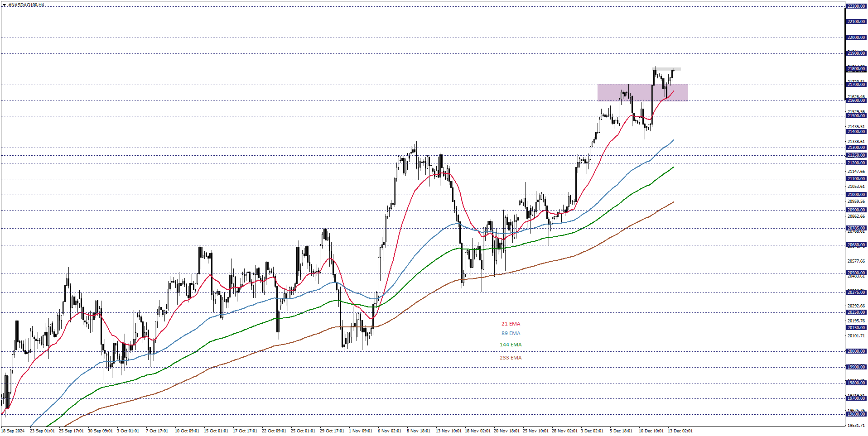Click the 21147.66 value on the price scale

point(856,172)
